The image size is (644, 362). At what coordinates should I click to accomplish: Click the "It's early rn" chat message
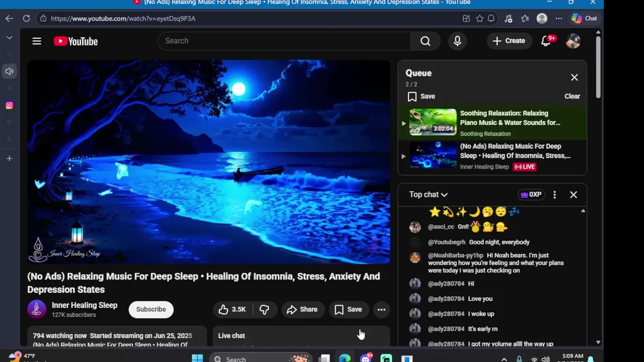(x=483, y=329)
